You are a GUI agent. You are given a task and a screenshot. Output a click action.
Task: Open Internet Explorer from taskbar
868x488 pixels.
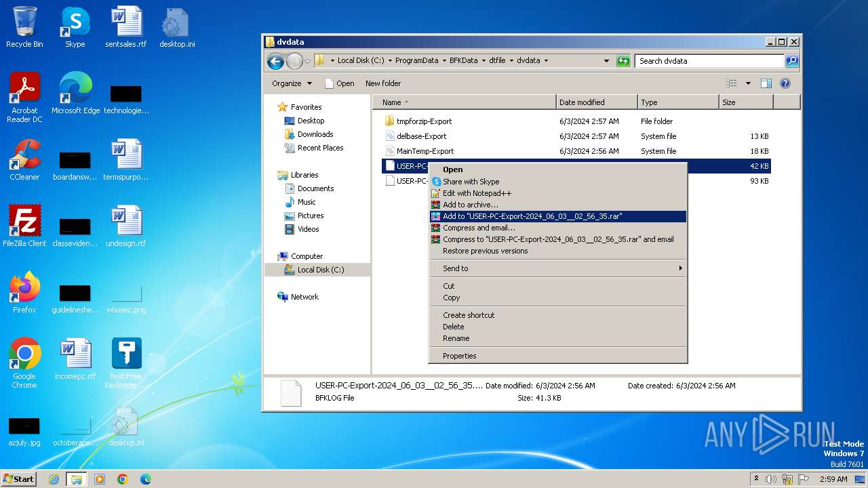pyautogui.click(x=54, y=479)
